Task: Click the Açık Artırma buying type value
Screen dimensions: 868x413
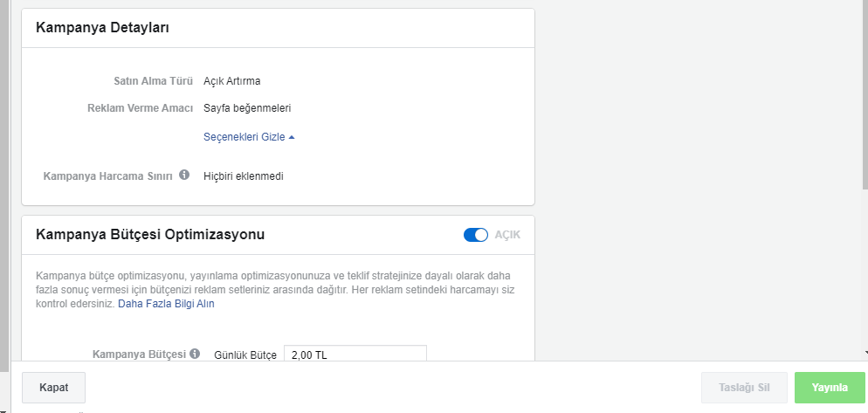Action: pyautogui.click(x=232, y=81)
